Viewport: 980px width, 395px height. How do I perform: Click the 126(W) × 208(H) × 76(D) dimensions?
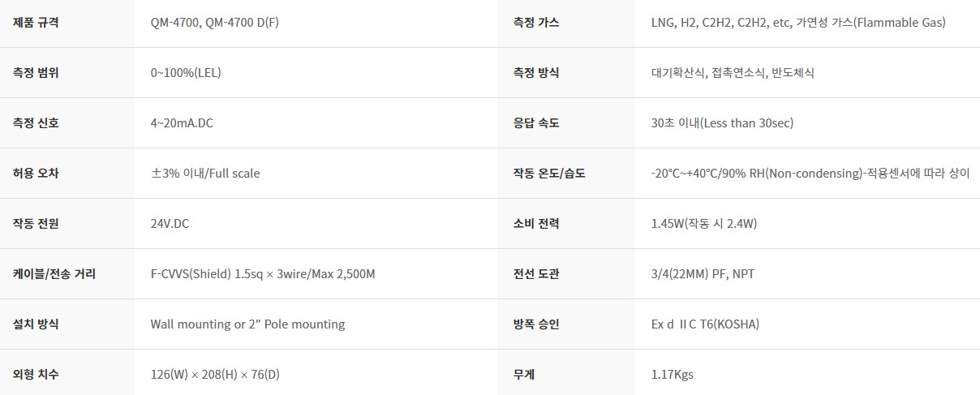tap(216, 375)
